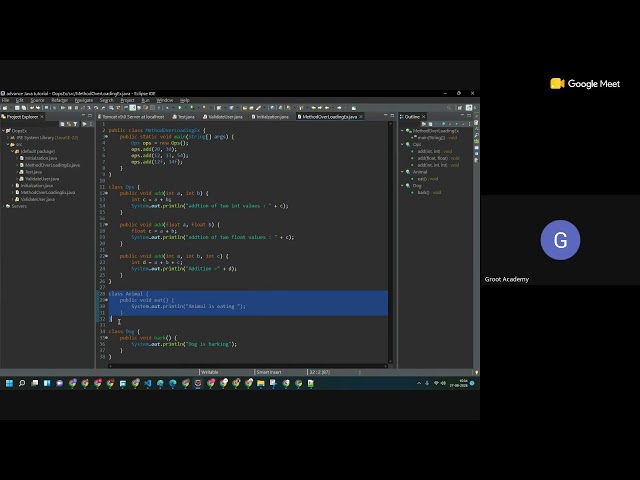Switch to Tomcat v9.0 Server at localhost tab
The height and width of the screenshot is (480, 640).
(x=132, y=117)
